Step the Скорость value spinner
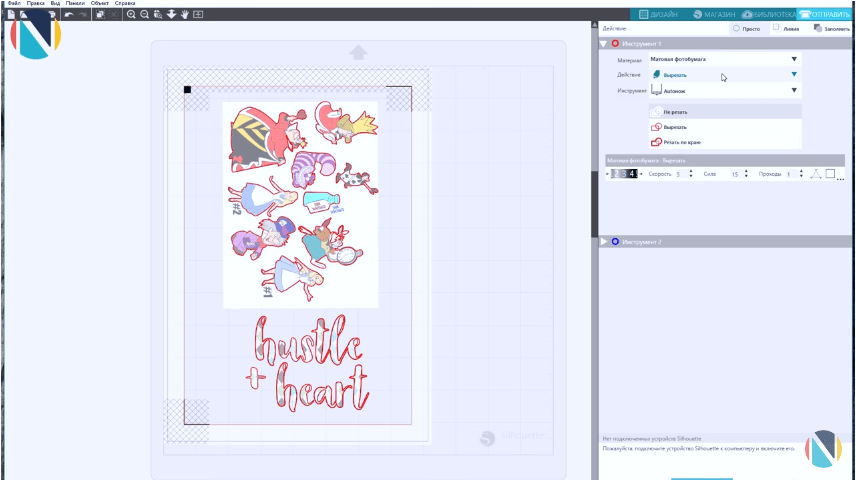856x480 pixels. 691,174
